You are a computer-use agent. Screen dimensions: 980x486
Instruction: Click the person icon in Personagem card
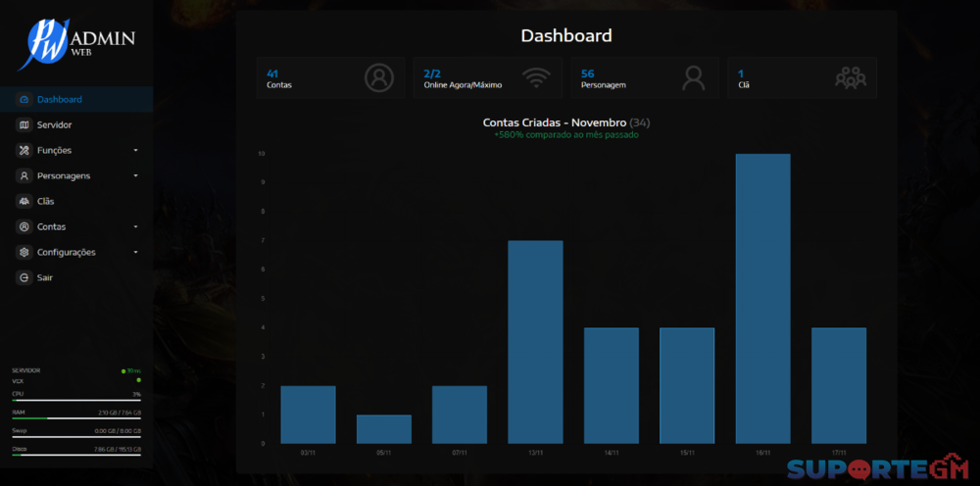(694, 77)
